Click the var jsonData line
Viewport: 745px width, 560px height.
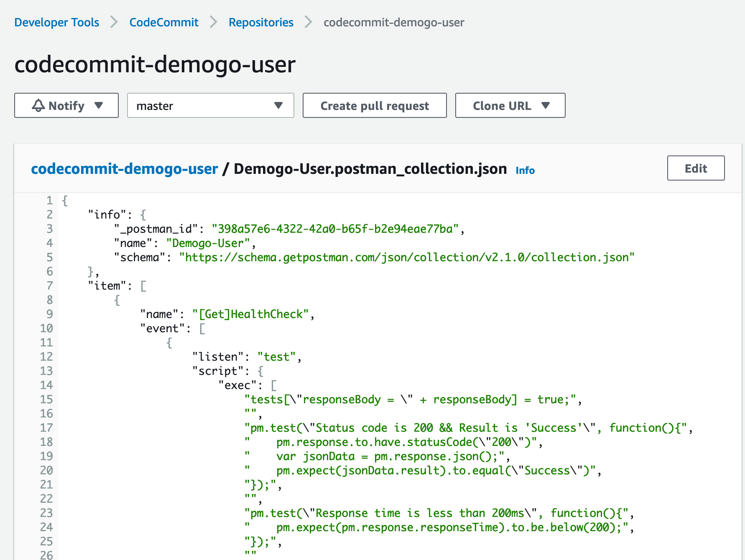pyautogui.click(x=377, y=456)
